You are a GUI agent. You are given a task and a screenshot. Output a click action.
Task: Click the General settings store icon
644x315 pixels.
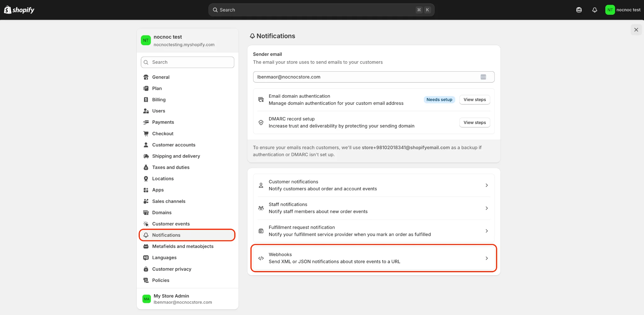[x=146, y=77]
